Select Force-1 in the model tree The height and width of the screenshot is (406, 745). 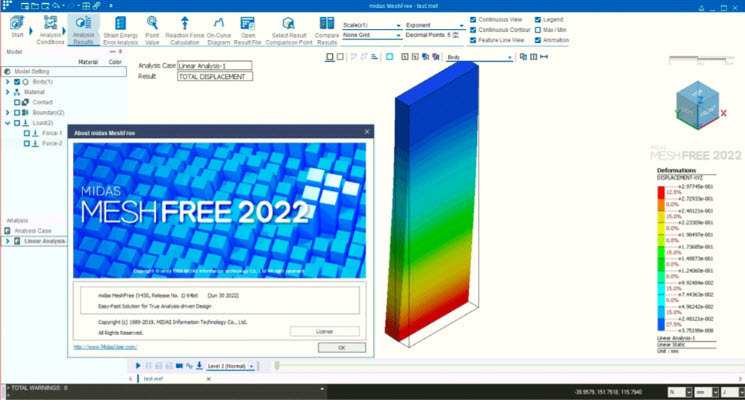(52, 133)
